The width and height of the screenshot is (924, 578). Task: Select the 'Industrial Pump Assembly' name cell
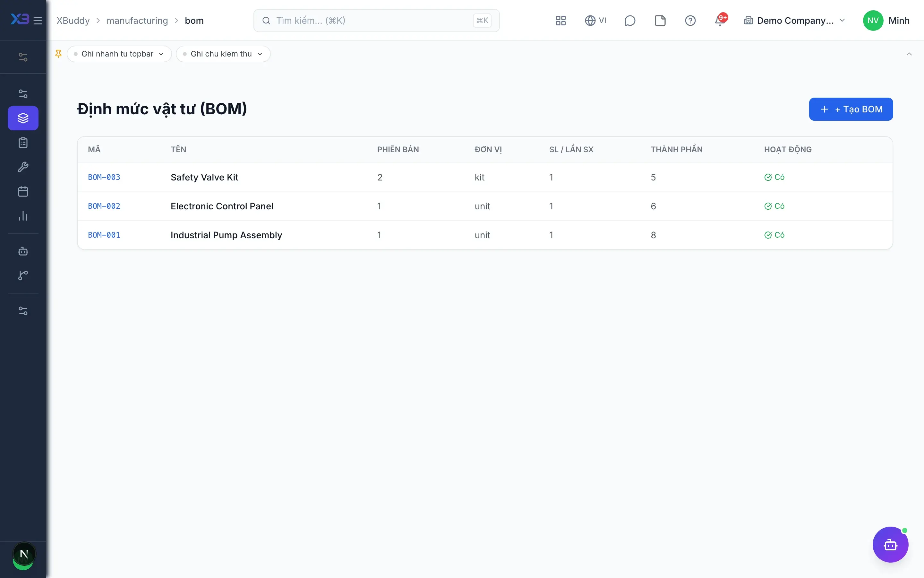(227, 235)
